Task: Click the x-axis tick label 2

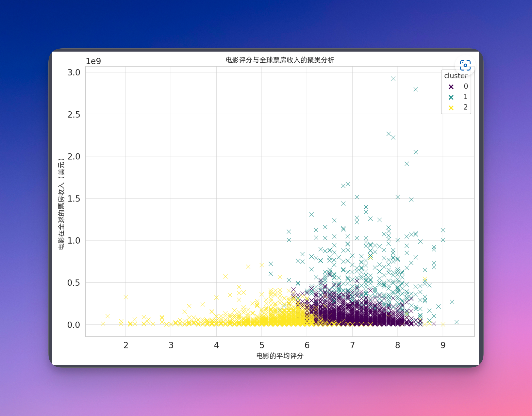Action: tap(126, 345)
